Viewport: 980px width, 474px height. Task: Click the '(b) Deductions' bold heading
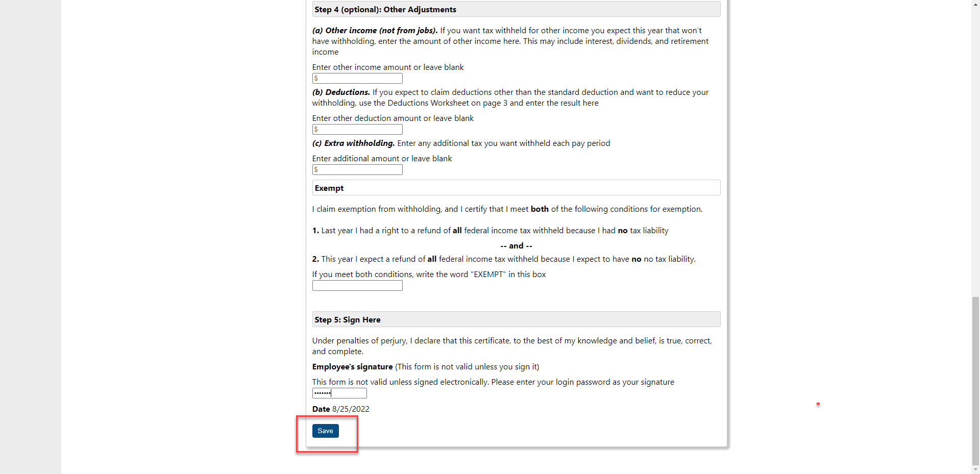click(x=341, y=92)
